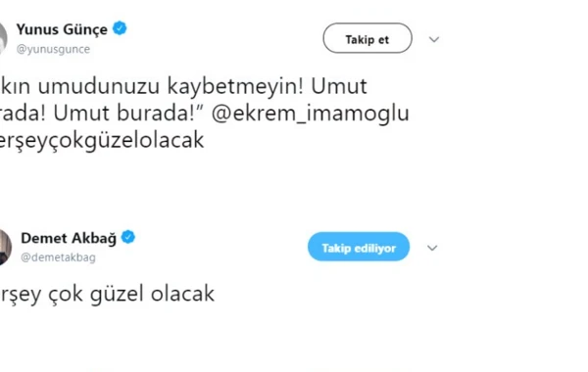
Task: Follow Yunus Günçe with Takip et
Action: (367, 38)
